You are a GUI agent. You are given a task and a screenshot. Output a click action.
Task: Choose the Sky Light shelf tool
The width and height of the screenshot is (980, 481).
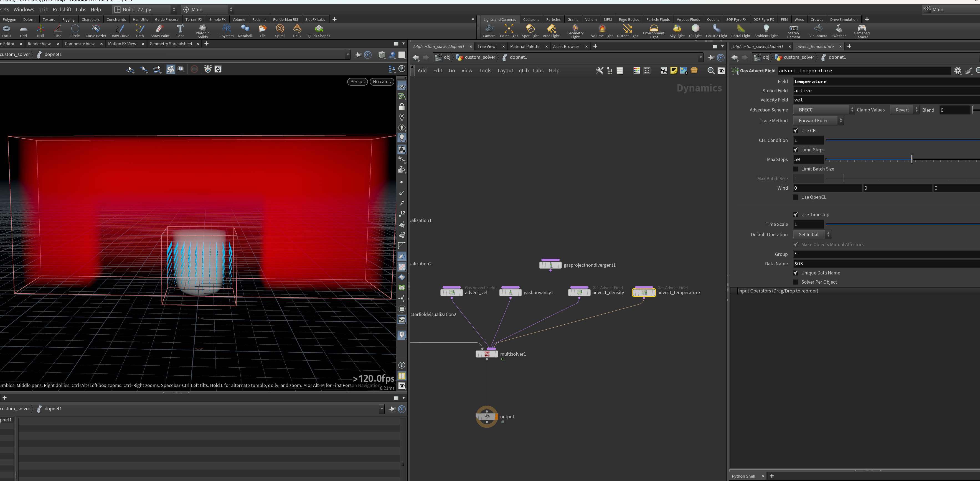coord(677,31)
